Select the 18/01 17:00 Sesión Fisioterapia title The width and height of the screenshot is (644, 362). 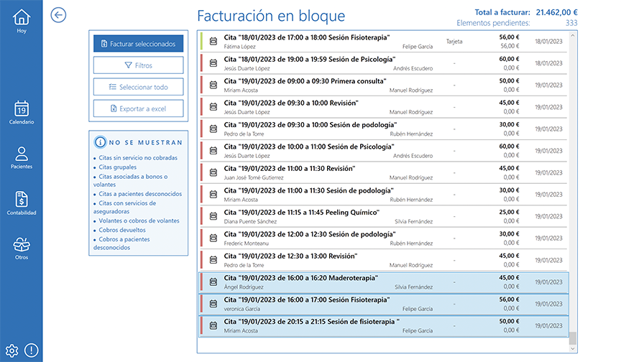306,37
